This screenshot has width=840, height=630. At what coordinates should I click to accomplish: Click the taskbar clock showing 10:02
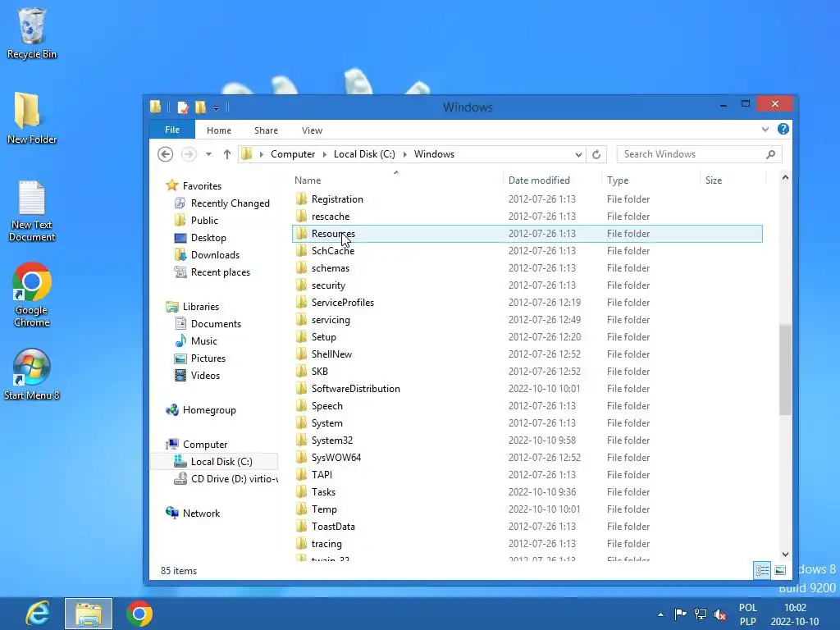pyautogui.click(x=795, y=614)
